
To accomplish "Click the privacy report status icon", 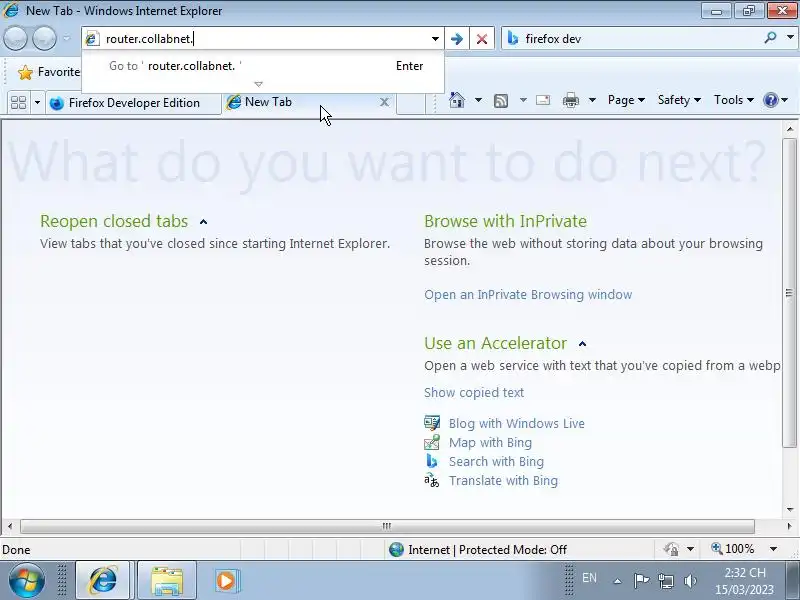I will coord(671,549).
